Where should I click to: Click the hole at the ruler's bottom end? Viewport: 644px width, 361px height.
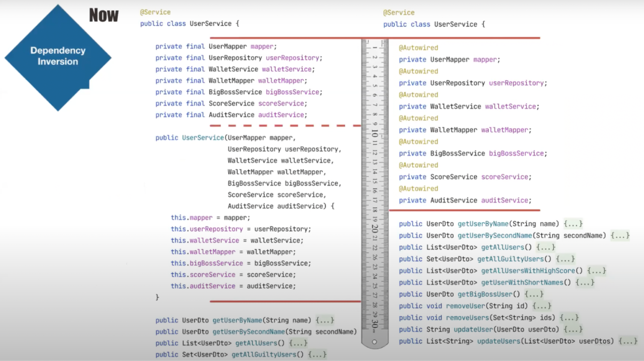pos(375,342)
